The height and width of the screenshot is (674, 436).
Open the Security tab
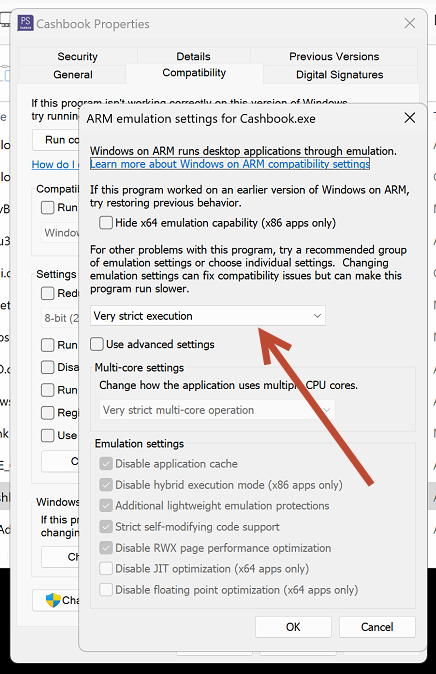coord(77,56)
